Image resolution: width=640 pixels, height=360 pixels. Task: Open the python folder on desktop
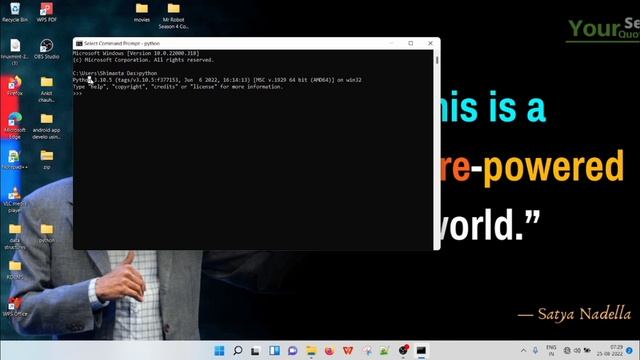click(x=47, y=233)
